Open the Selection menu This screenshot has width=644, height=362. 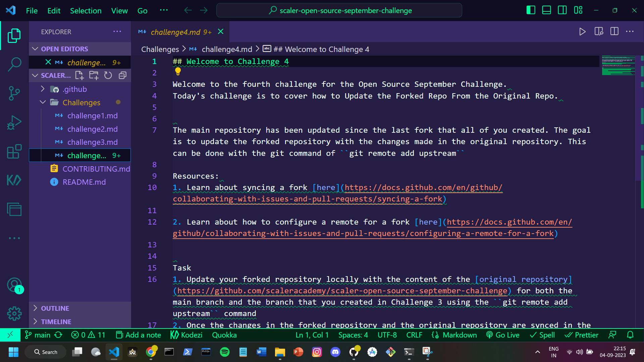pyautogui.click(x=86, y=10)
